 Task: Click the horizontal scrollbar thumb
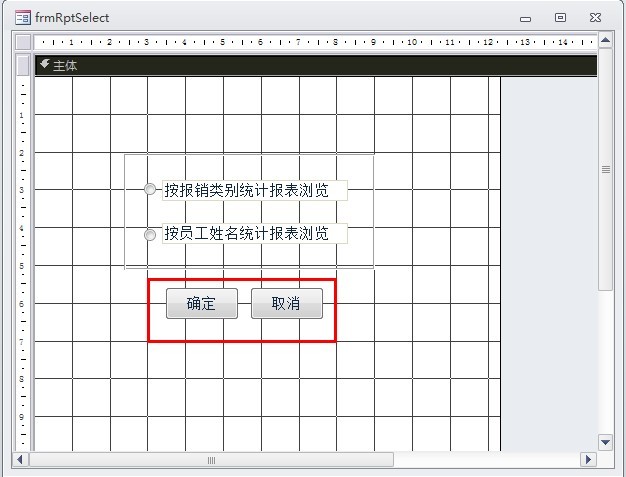(211, 460)
